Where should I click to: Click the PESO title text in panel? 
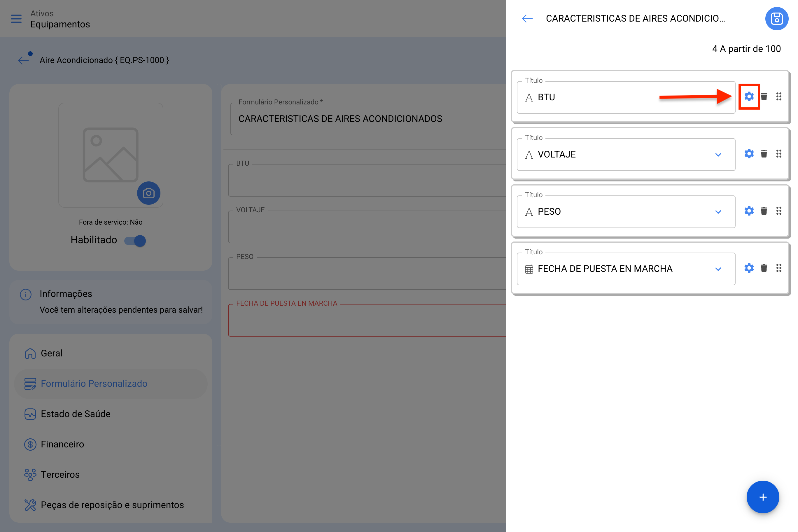549,212
